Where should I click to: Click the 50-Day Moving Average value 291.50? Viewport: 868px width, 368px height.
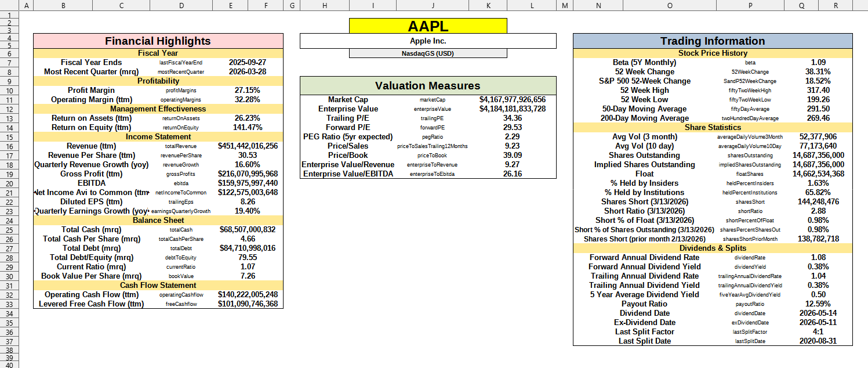click(818, 109)
